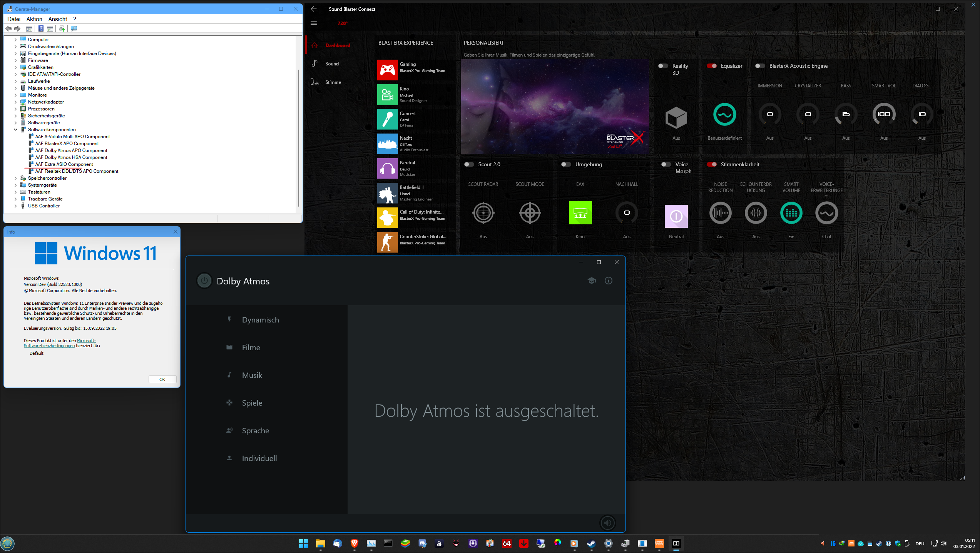The width and height of the screenshot is (980, 553).
Task: Click the Scout Radar icon
Action: pos(483,212)
